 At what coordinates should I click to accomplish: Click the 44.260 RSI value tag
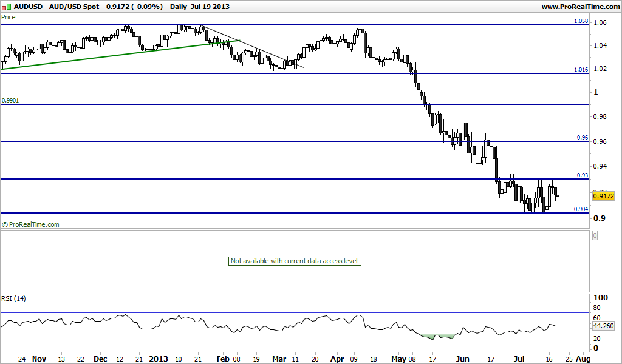603,326
